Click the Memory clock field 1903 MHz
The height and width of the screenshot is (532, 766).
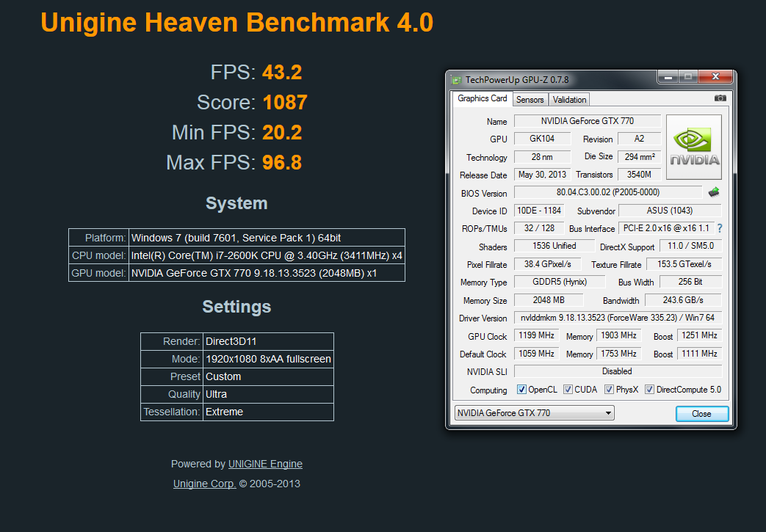tap(618, 335)
